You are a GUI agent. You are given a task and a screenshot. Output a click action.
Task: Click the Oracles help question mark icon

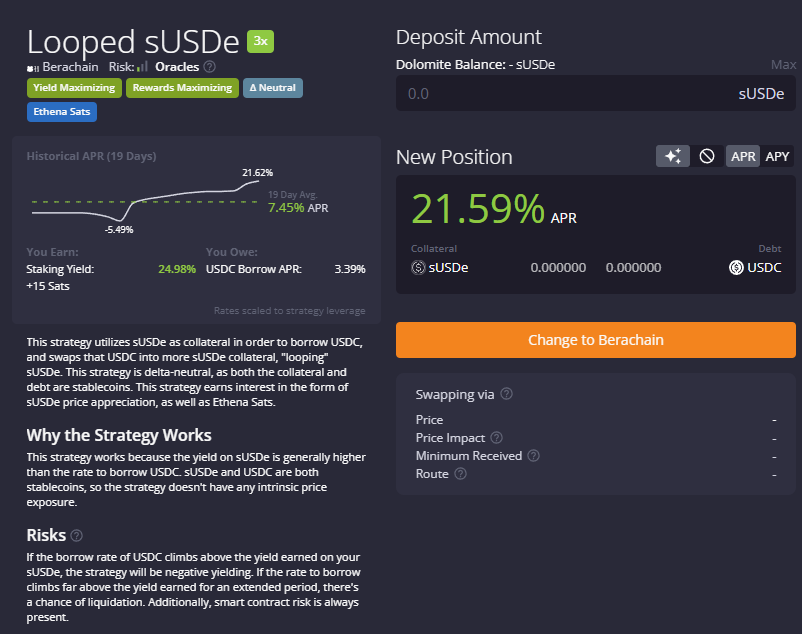pyautogui.click(x=210, y=67)
